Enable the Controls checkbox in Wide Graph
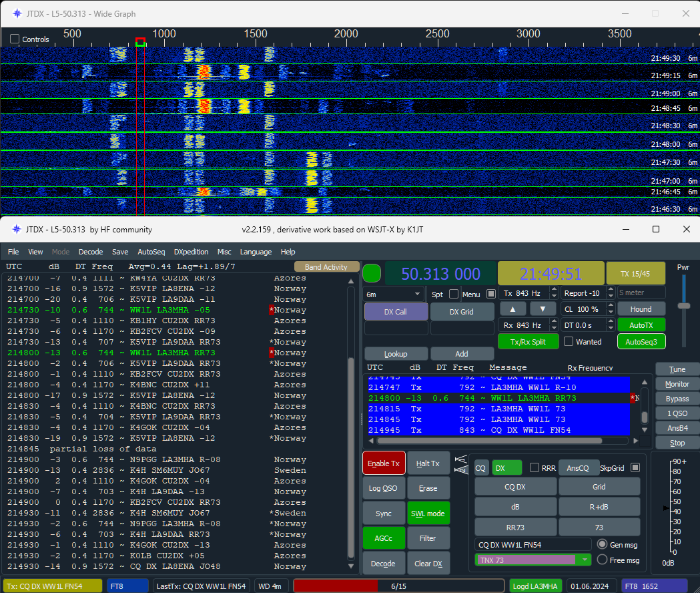700x593 pixels. (x=15, y=39)
